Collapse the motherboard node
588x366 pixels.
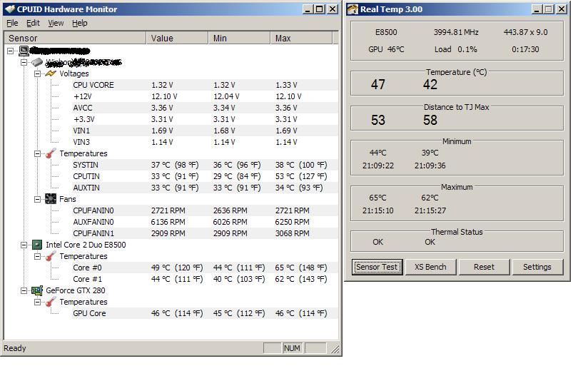click(x=24, y=62)
